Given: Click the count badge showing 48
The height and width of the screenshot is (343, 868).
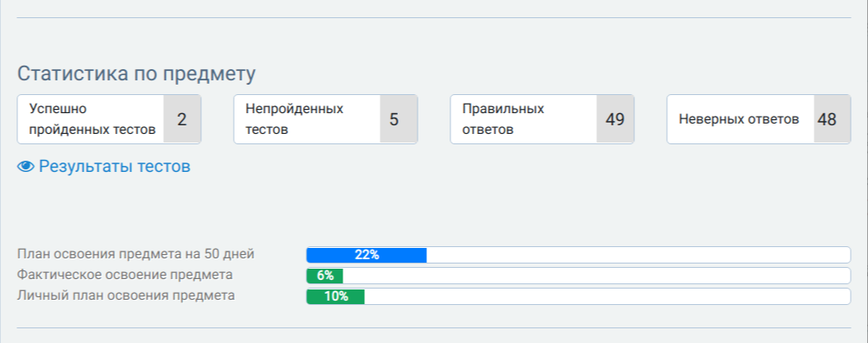Looking at the screenshot, I should coord(832,119).
